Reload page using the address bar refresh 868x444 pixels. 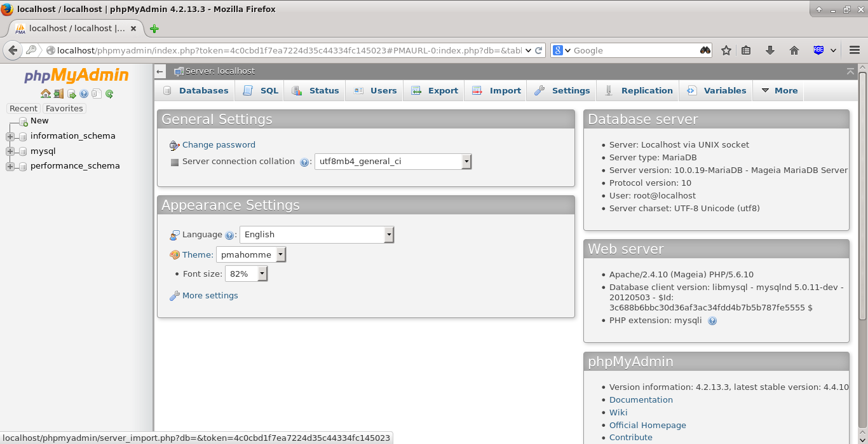click(539, 50)
